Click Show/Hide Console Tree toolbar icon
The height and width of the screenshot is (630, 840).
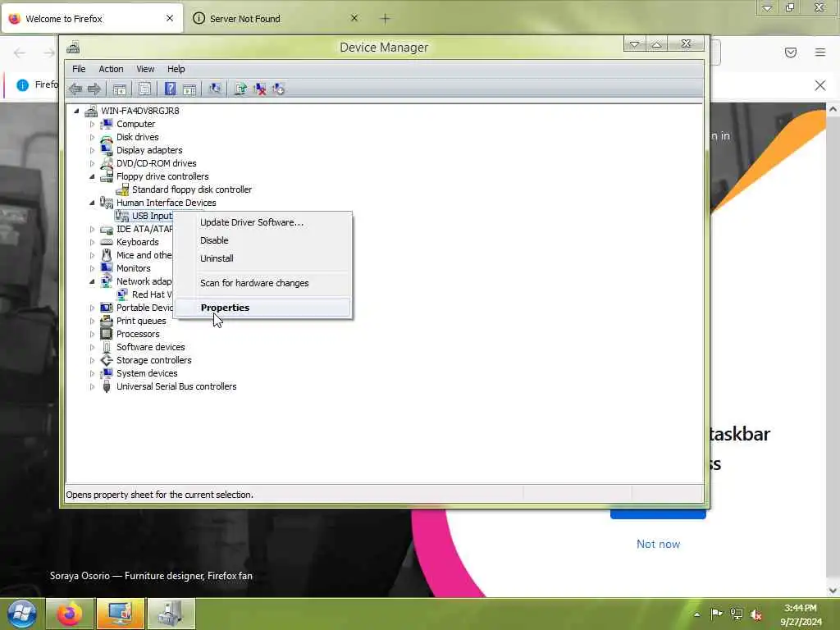[120, 89]
